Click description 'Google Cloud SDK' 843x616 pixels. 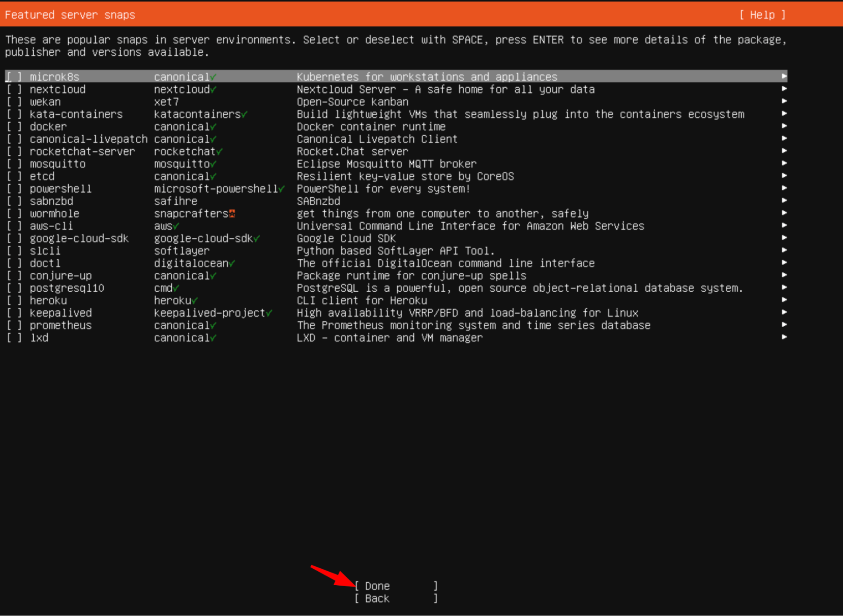346,239
